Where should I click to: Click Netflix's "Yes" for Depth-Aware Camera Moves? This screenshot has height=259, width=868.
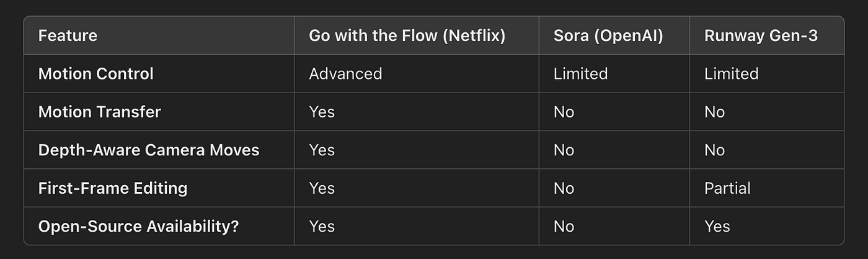(322, 150)
